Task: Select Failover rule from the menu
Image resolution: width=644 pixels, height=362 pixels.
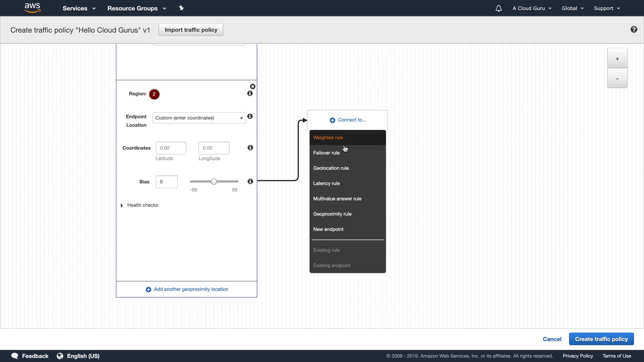Action: (x=326, y=153)
